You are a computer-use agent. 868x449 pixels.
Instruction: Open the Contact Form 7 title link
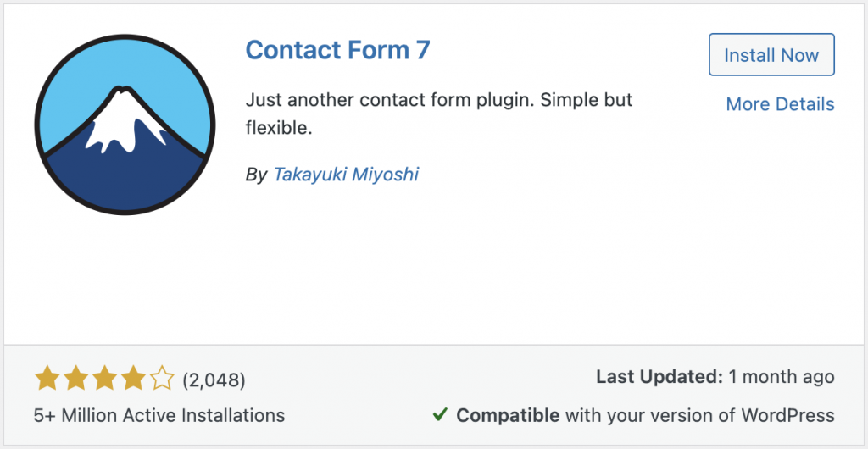coord(337,50)
